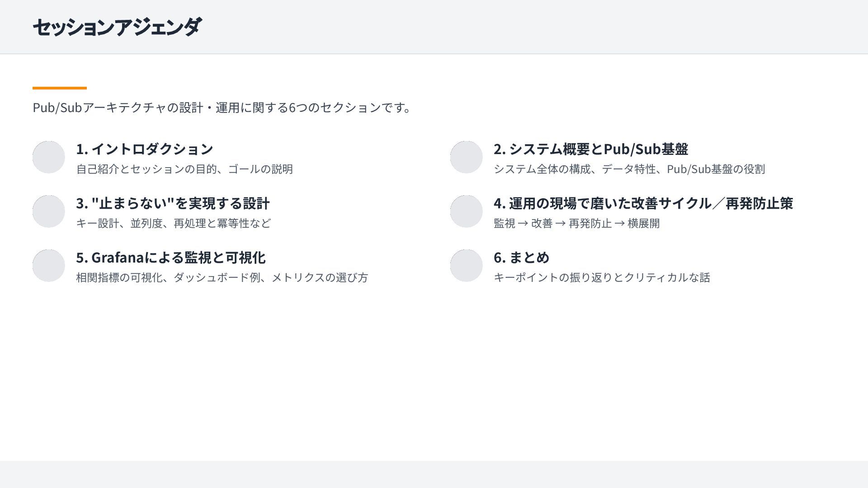Viewport: 868px width, 488px height.
Task: Click the heading 1. イントロダクション
Action: pos(145,149)
